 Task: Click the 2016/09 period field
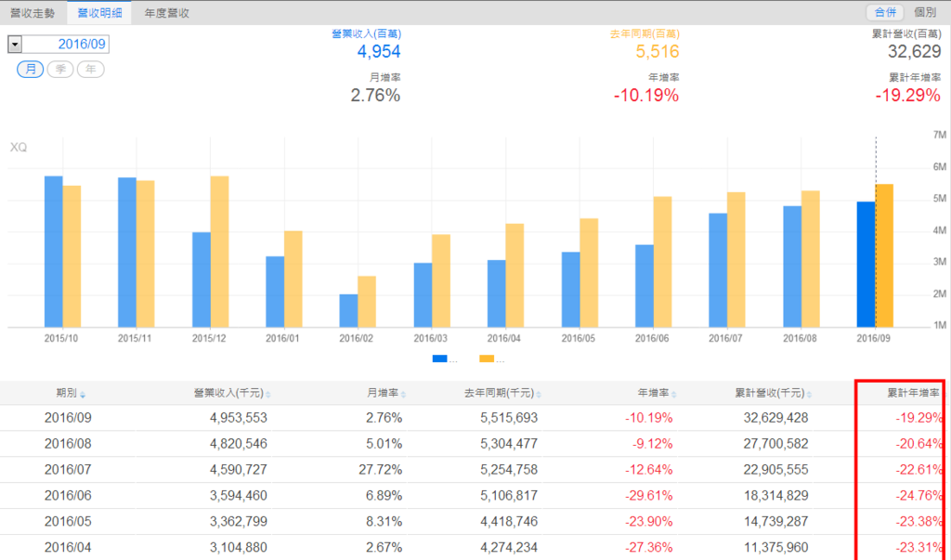(66, 45)
